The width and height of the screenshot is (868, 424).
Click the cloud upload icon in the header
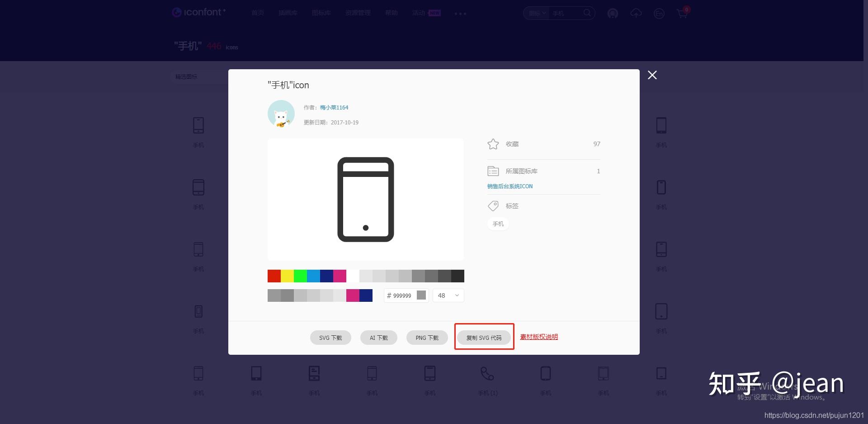point(636,14)
